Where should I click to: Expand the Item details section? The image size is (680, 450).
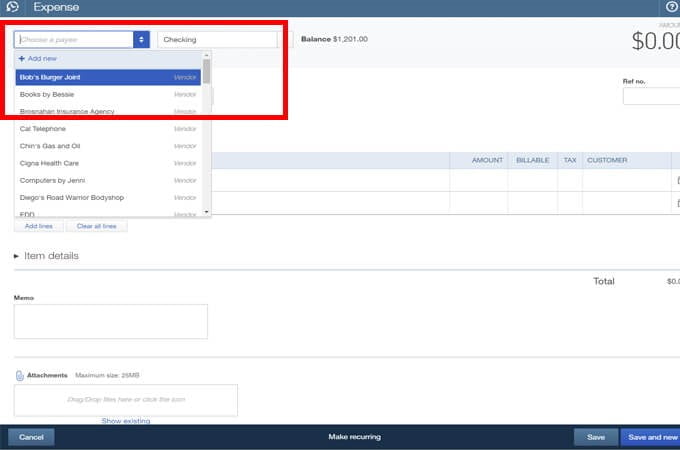click(47, 256)
